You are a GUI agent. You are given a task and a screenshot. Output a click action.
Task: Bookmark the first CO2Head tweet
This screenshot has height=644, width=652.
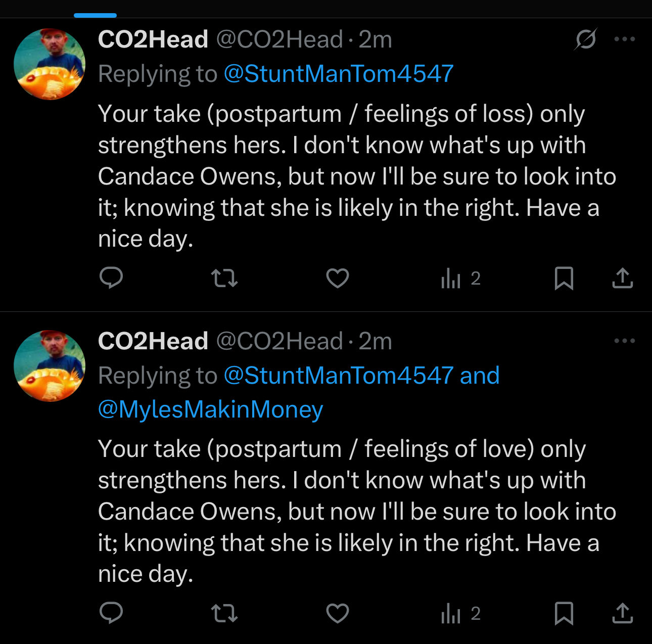click(x=564, y=278)
